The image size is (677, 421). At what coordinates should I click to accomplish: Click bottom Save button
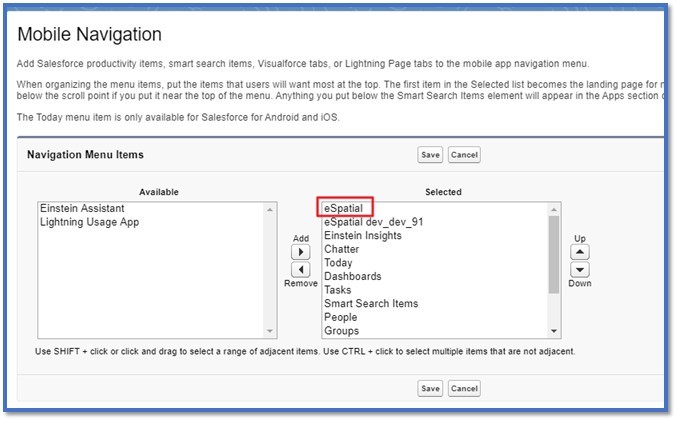point(430,388)
